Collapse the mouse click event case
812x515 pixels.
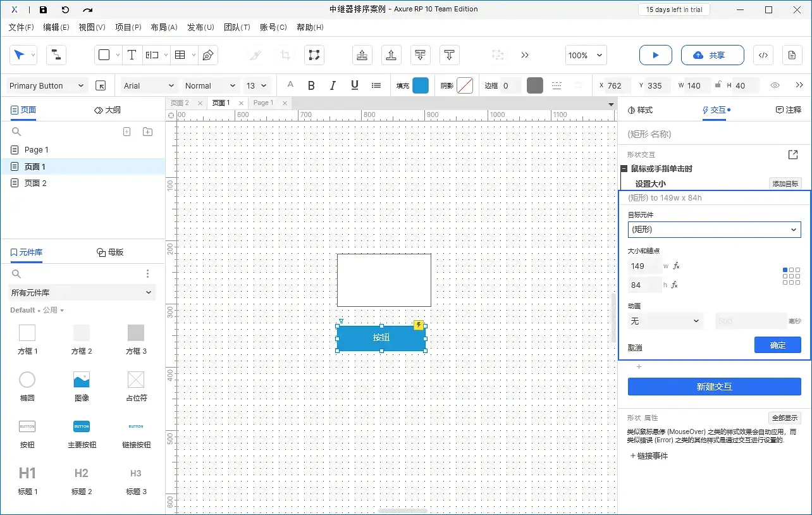coord(624,169)
